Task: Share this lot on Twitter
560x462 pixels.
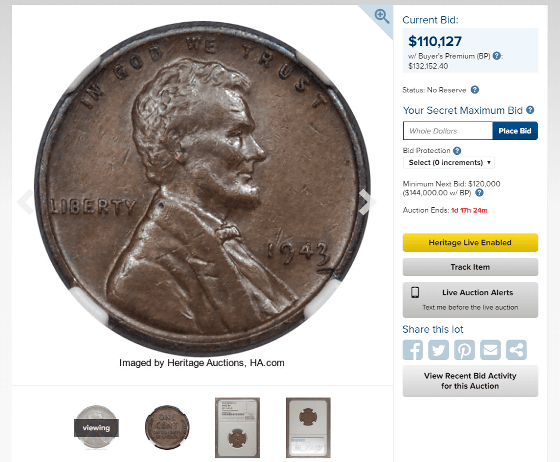Action: 439,350
